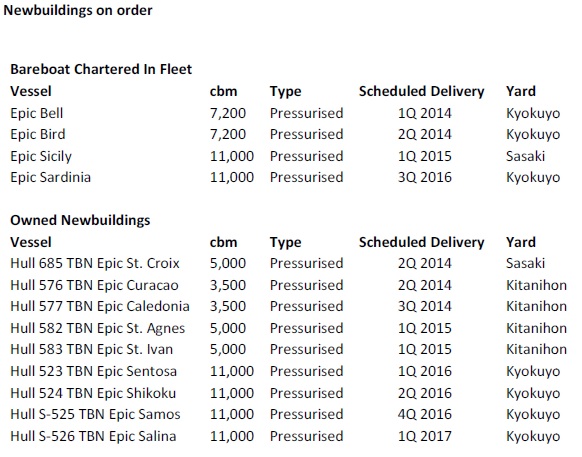
Task: Click the 3Q 2016 delivery for Epic Sardinia
Action: (x=425, y=177)
